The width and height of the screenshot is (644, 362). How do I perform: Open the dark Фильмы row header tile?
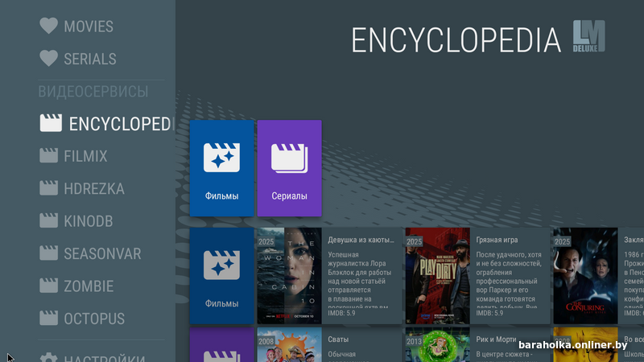pos(222,276)
